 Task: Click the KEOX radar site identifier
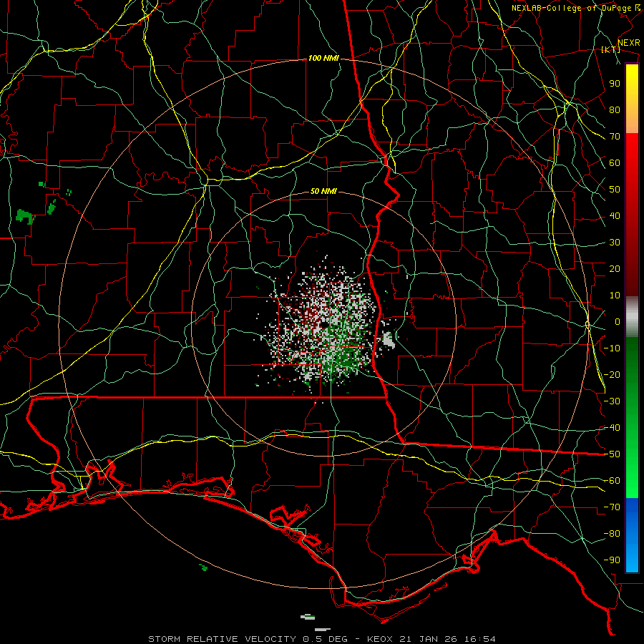pos(381,639)
